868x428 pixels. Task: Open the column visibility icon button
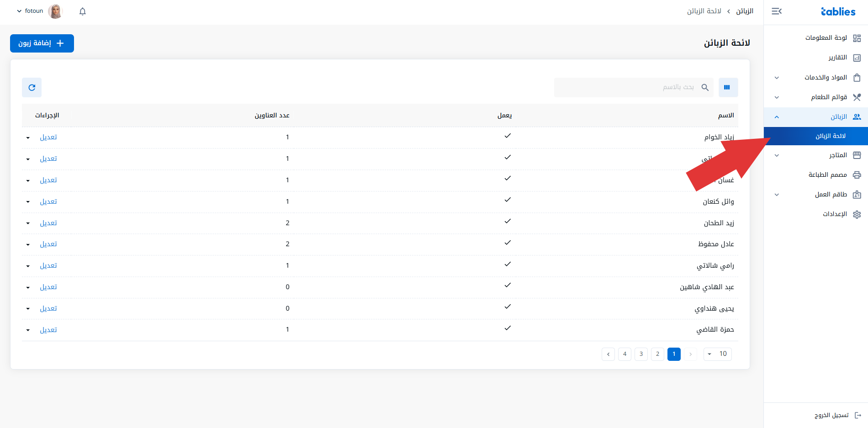pyautogui.click(x=728, y=87)
